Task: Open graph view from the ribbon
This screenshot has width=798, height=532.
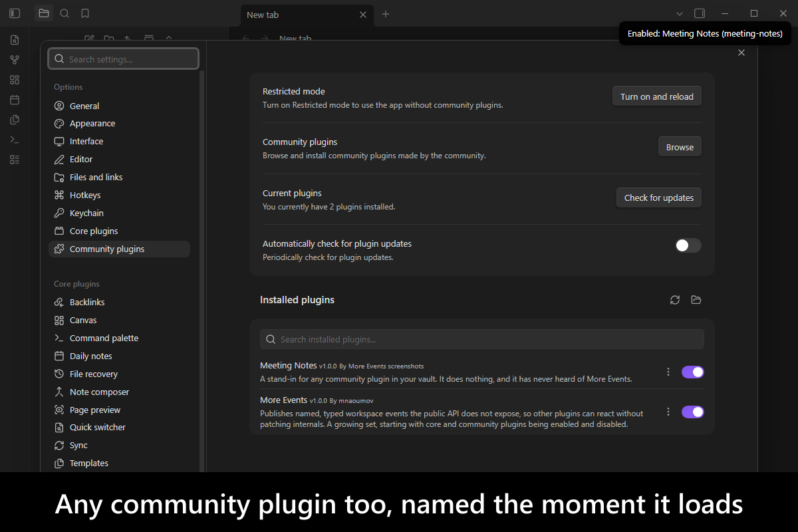Action: click(x=15, y=60)
